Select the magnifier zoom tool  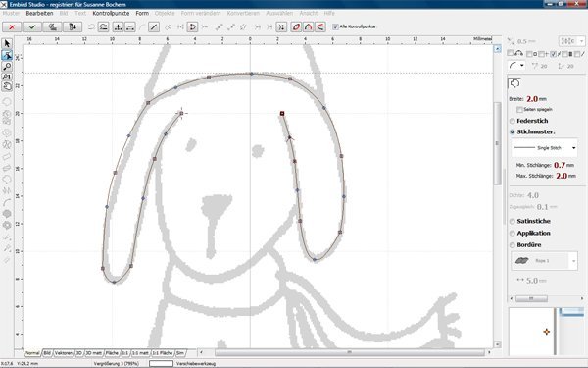click(x=7, y=67)
